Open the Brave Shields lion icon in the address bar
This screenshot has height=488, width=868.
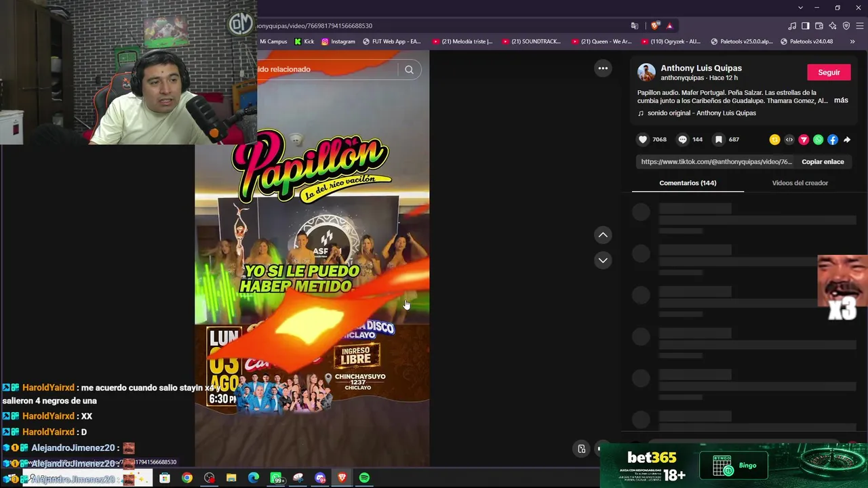point(655,26)
